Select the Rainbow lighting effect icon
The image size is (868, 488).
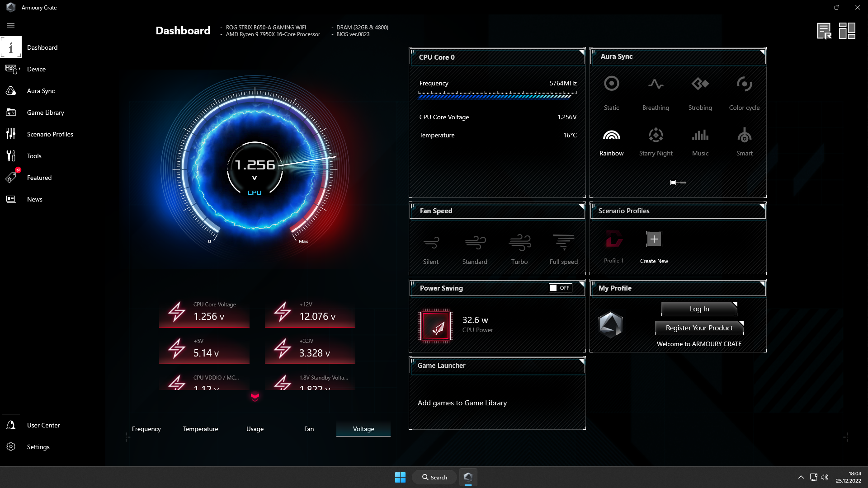pos(611,136)
